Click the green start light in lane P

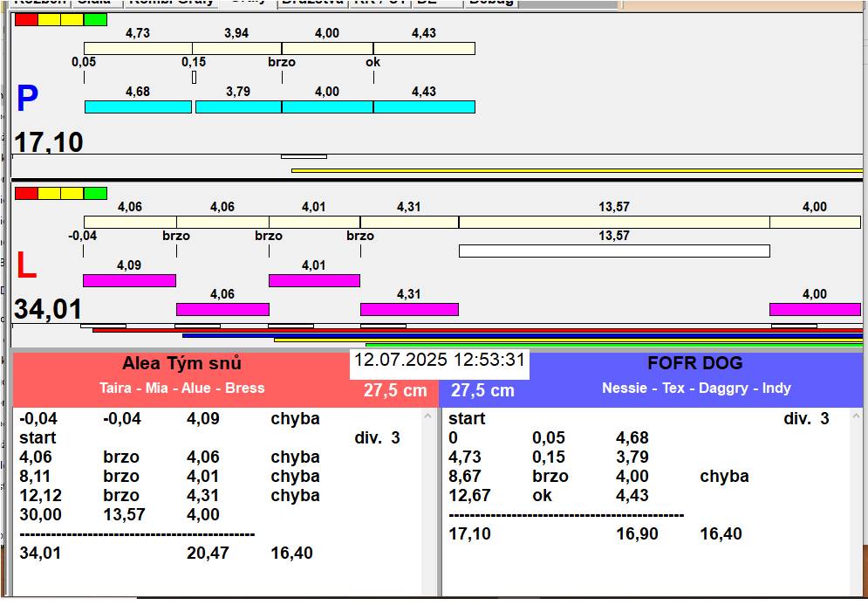[95, 19]
